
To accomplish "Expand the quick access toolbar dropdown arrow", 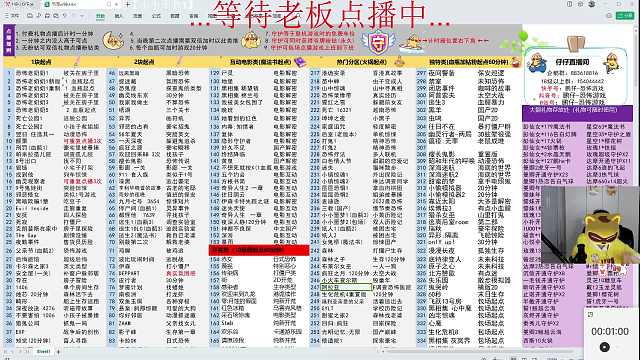I will coord(82,16).
